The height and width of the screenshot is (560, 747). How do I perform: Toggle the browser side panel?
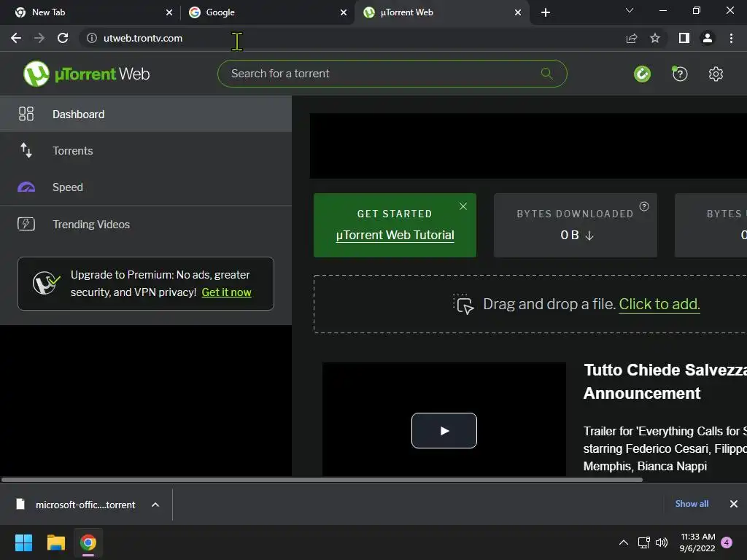click(x=684, y=38)
